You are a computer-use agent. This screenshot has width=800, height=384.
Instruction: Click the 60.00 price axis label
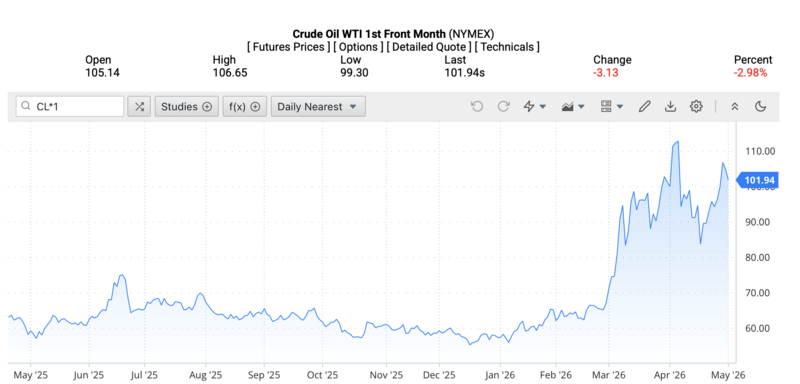click(759, 328)
